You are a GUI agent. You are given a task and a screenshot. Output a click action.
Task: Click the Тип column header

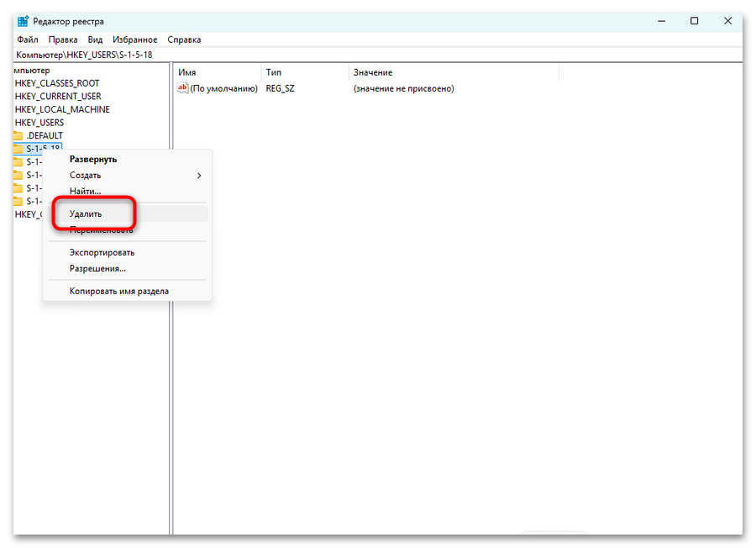coord(305,72)
